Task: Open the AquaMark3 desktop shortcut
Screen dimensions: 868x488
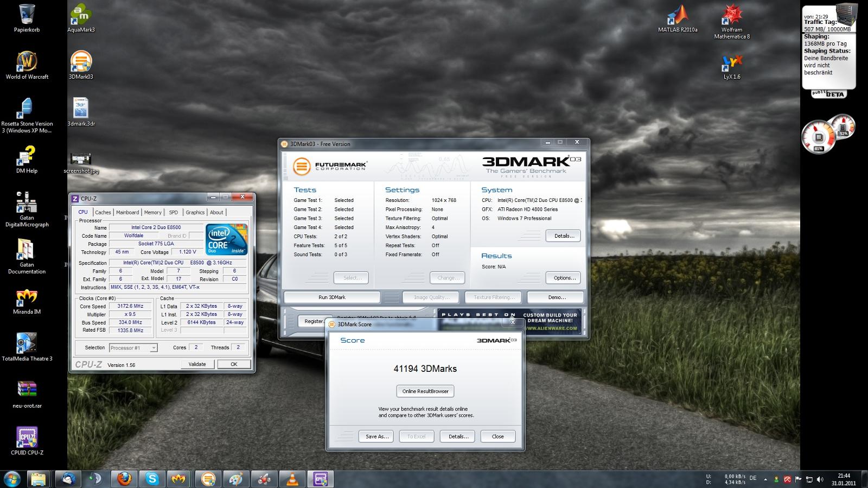Action: pyautogui.click(x=81, y=18)
